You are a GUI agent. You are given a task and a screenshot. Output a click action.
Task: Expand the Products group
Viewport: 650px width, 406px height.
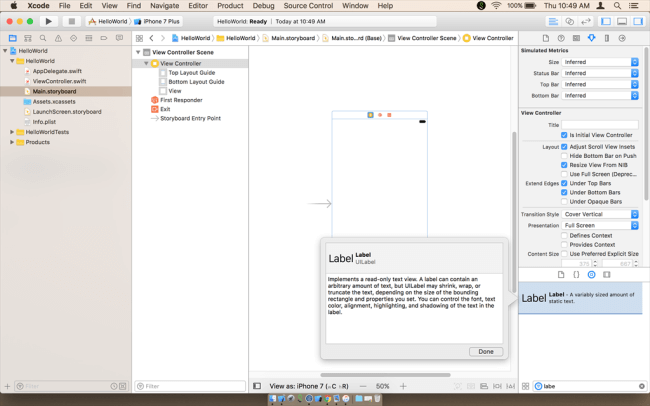click(12, 142)
